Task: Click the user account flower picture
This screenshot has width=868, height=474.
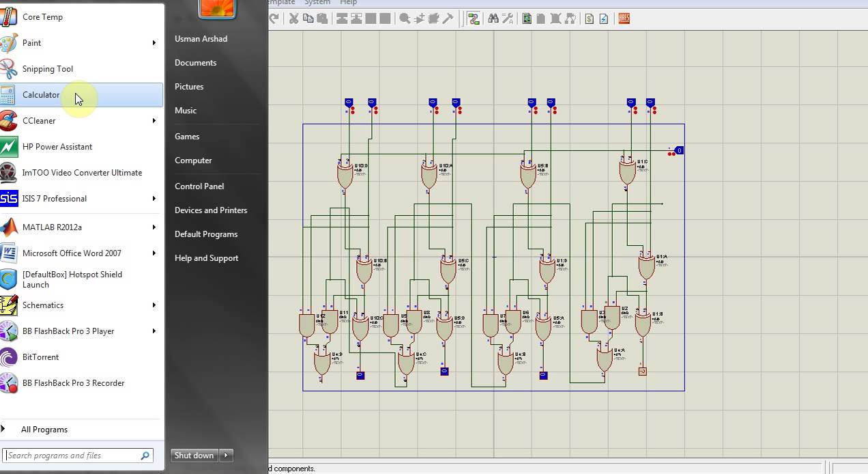Action: pos(217,8)
